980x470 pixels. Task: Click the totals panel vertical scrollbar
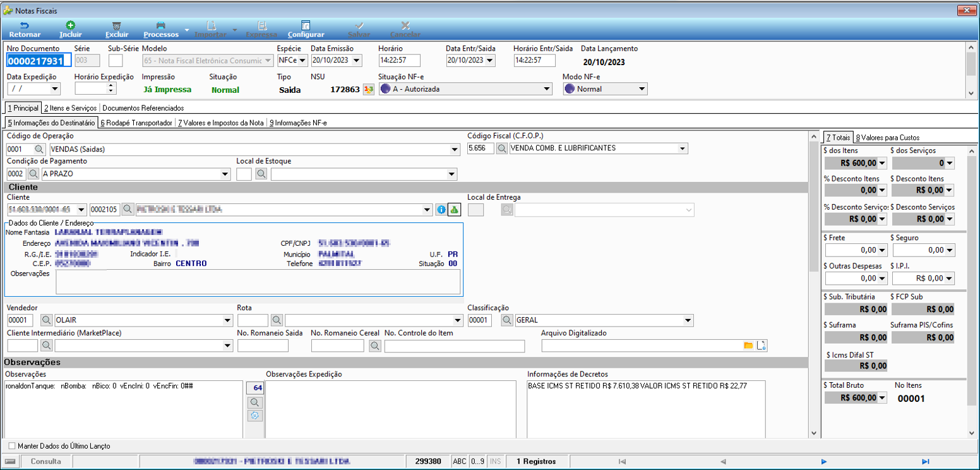(972, 291)
